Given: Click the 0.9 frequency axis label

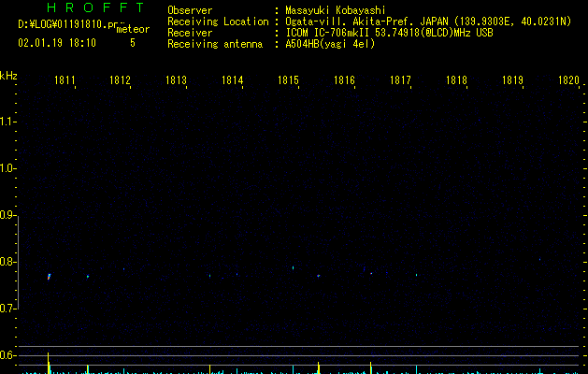Looking at the screenshot, I should 7,215.
